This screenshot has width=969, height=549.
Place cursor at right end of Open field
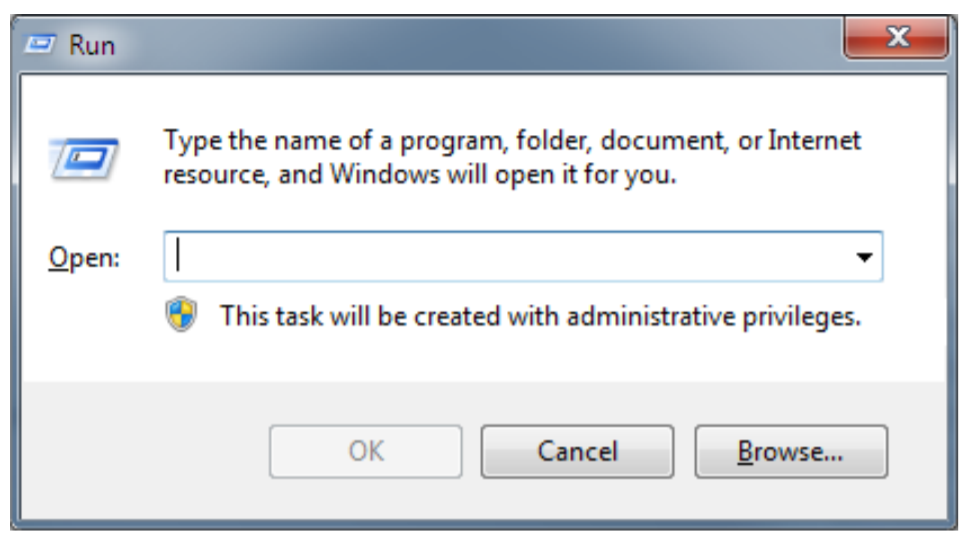coord(840,257)
